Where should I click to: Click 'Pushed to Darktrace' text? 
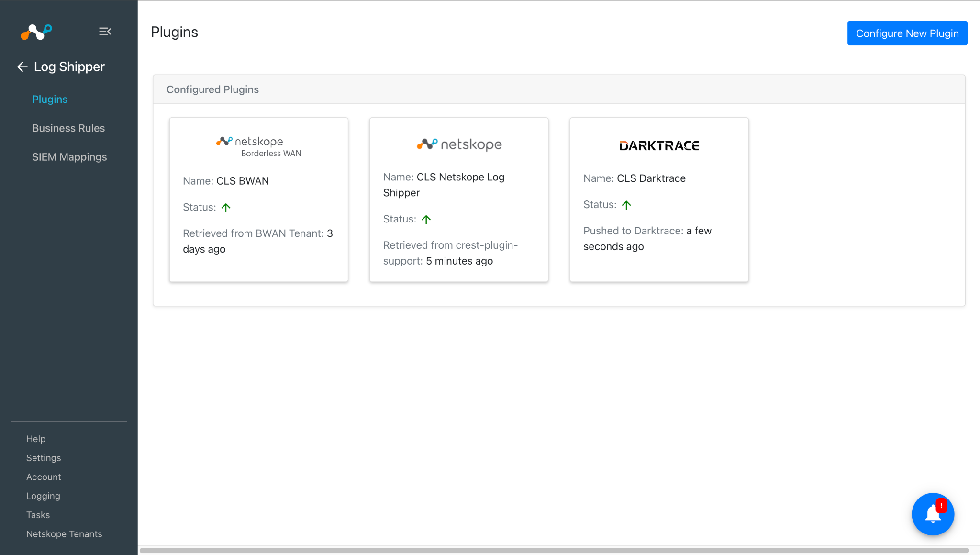[x=633, y=231]
